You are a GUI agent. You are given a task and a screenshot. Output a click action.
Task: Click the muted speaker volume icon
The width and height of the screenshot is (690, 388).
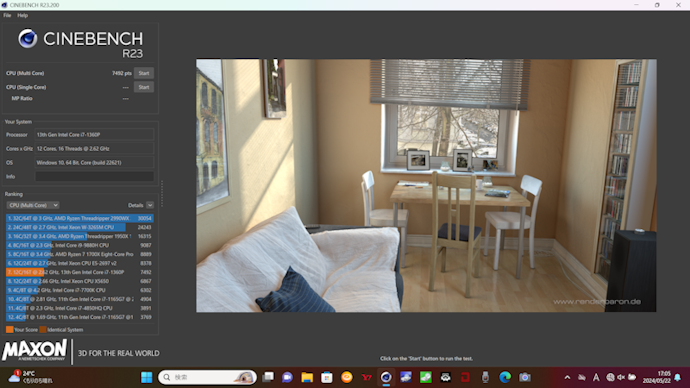tap(621, 377)
